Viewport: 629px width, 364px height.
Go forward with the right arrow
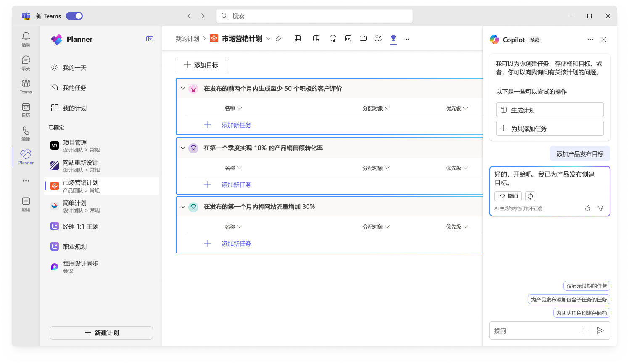[x=203, y=16]
